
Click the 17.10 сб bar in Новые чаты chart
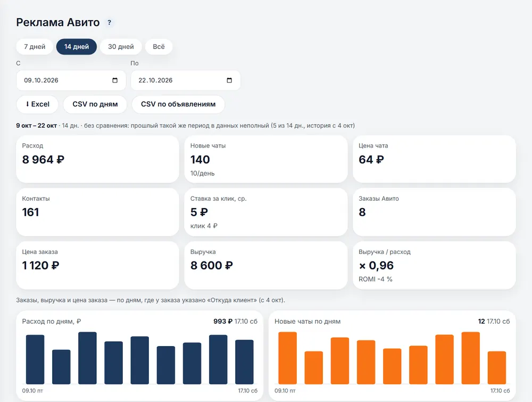coord(497,368)
